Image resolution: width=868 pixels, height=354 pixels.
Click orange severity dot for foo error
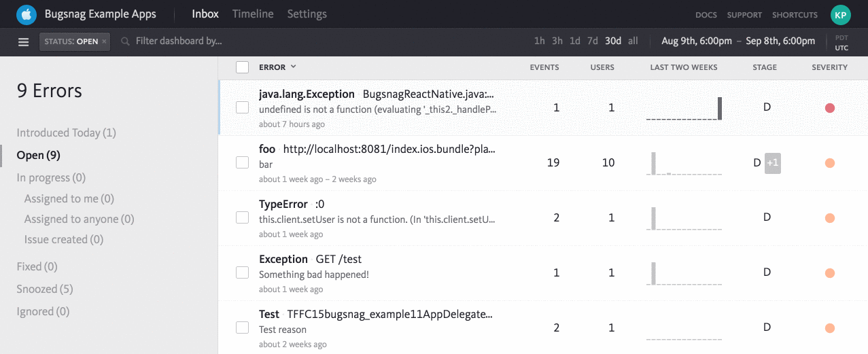829,163
